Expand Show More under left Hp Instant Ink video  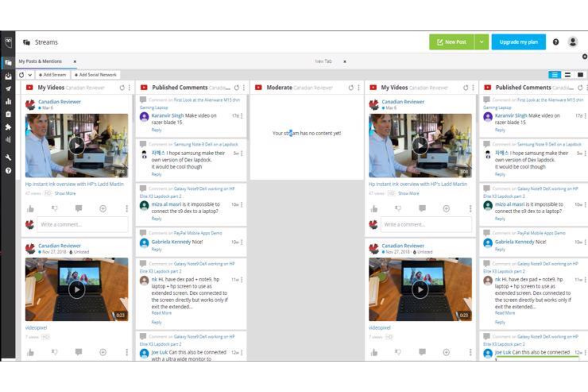65,193
